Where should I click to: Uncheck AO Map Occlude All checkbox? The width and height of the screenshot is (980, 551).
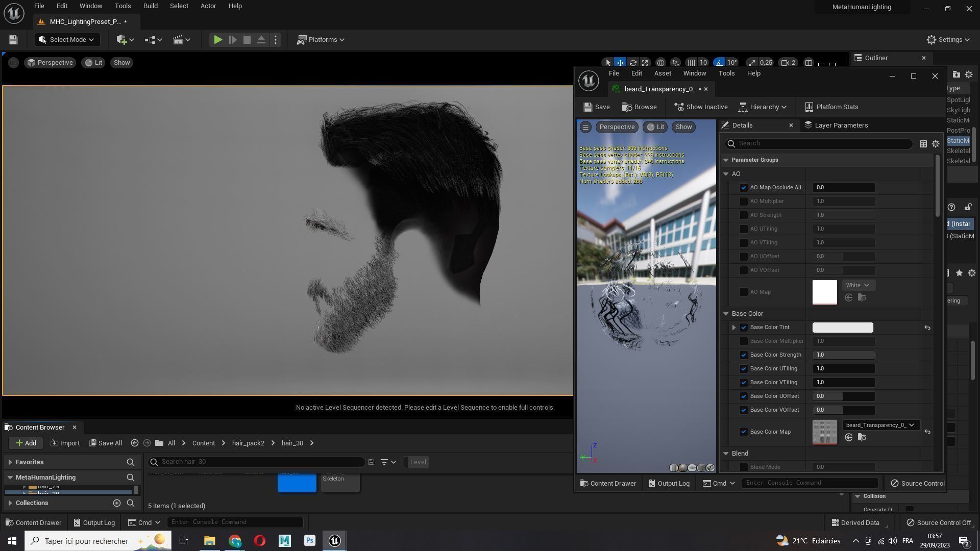[x=744, y=188]
